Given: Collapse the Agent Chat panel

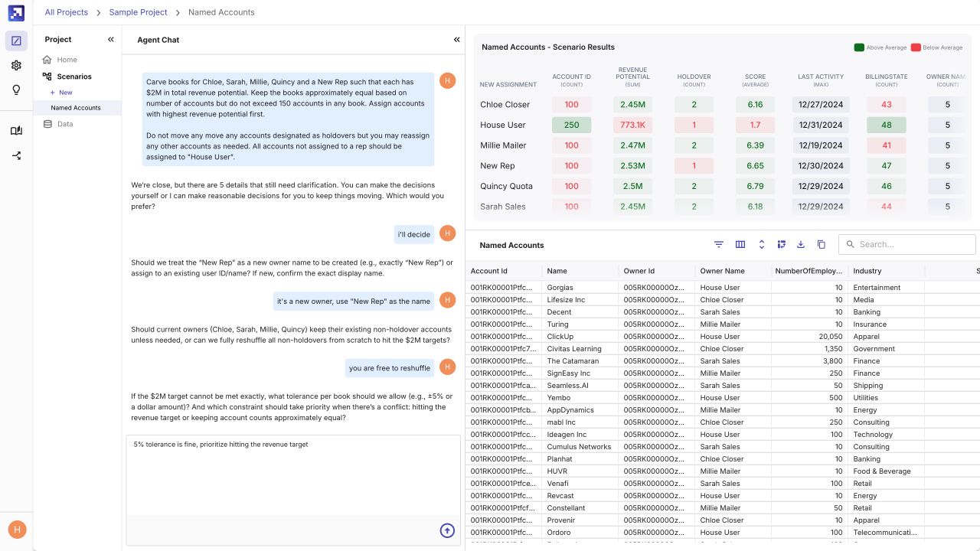Looking at the screenshot, I should tap(457, 39).
